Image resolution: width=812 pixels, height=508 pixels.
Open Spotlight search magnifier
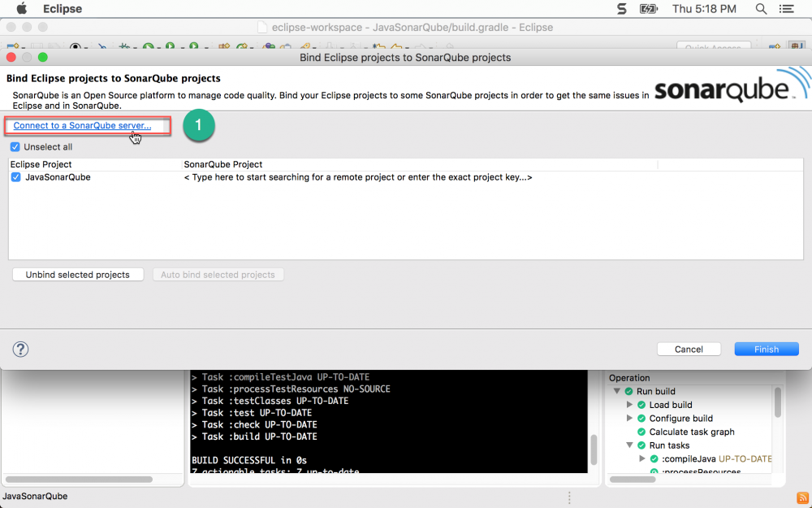tap(761, 9)
